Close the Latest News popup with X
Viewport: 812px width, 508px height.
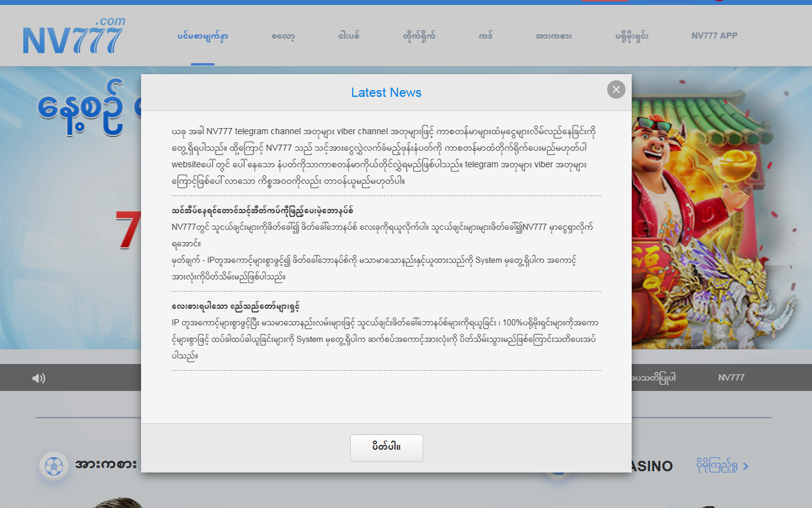[616, 89]
